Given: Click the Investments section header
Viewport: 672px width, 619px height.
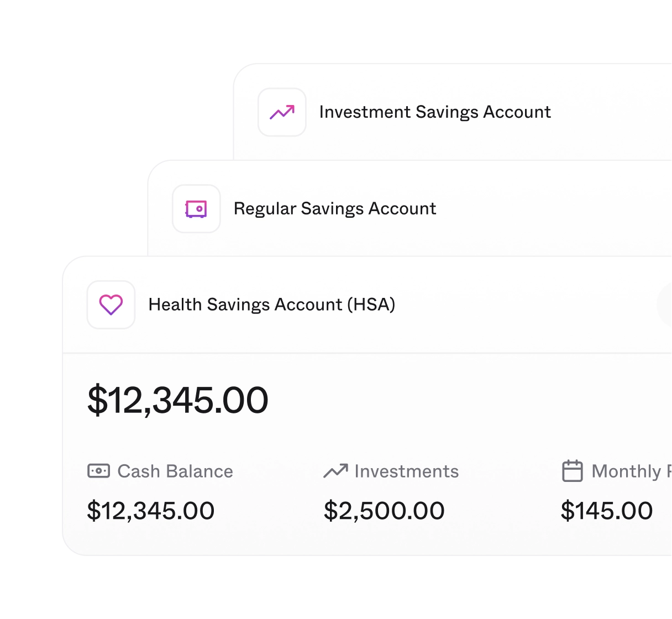Looking at the screenshot, I should point(407,471).
